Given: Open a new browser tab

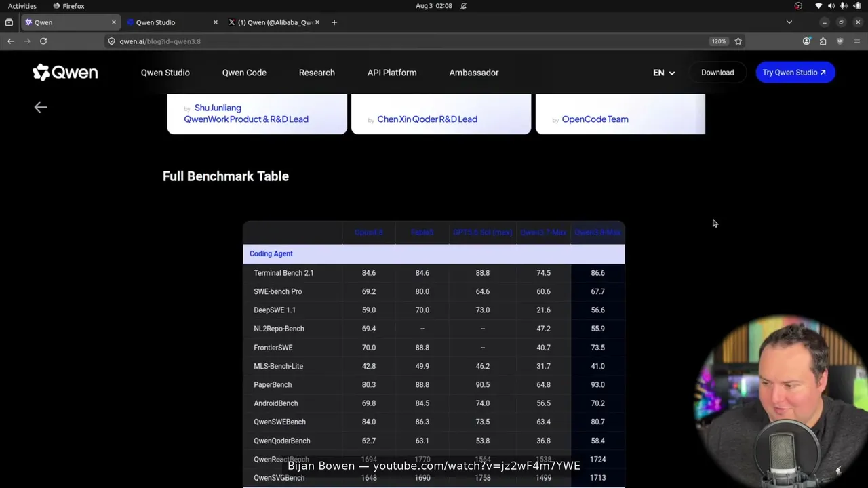Looking at the screenshot, I should click(334, 22).
